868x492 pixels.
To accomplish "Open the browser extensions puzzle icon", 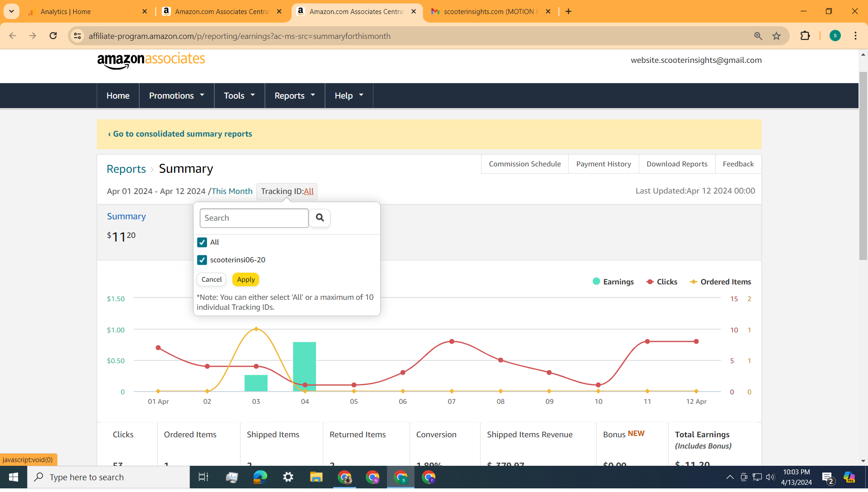I will click(x=805, y=36).
